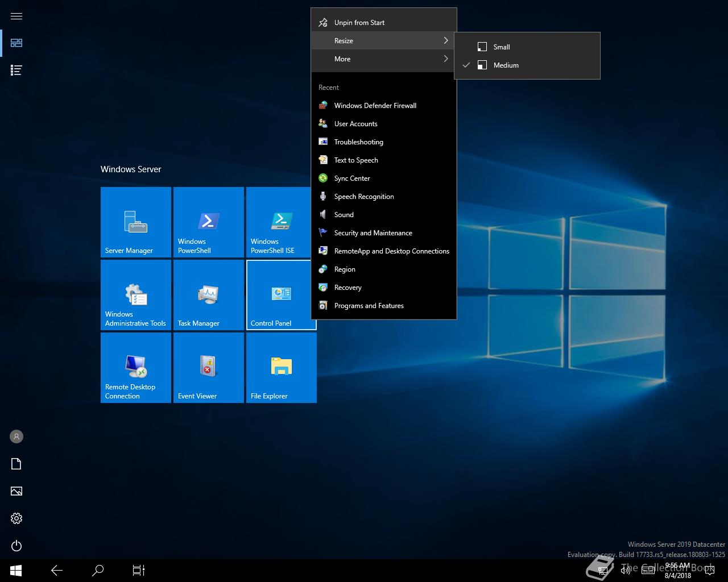Select Small tile size
The image size is (728, 582).
(527, 47)
